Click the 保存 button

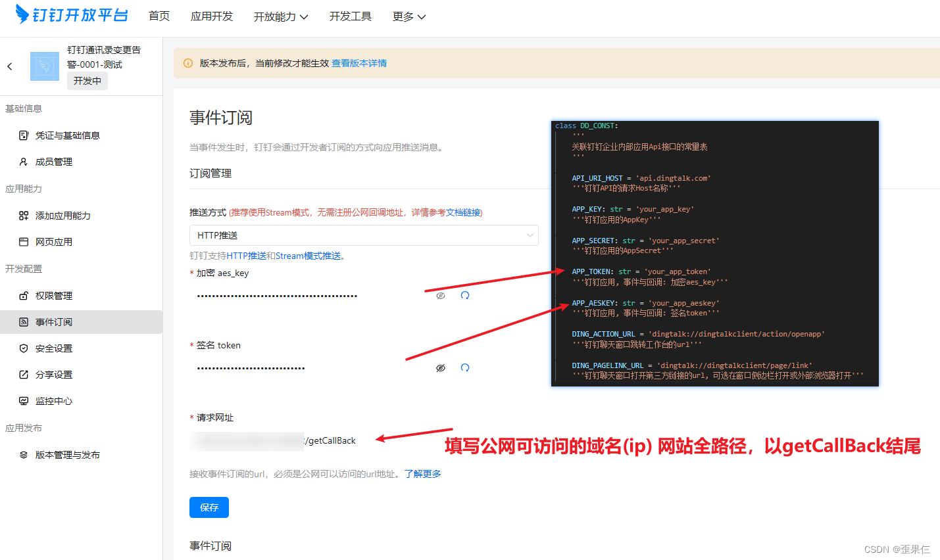tap(209, 507)
